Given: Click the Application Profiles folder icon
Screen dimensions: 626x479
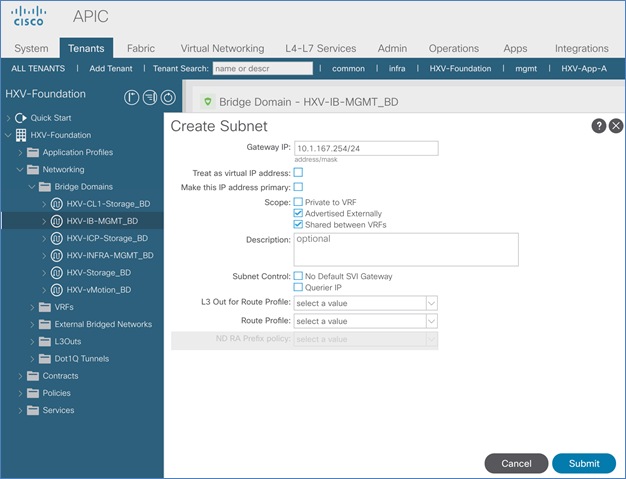Looking at the screenshot, I should pos(33,152).
